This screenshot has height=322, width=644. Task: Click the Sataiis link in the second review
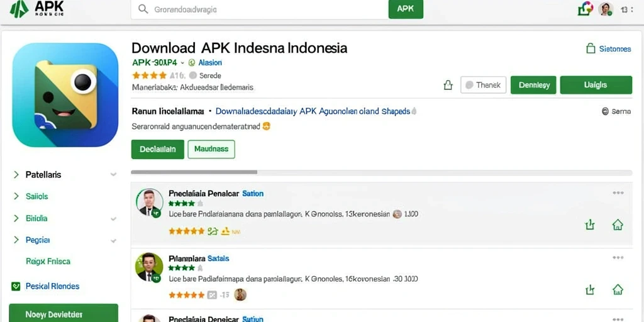point(218,258)
